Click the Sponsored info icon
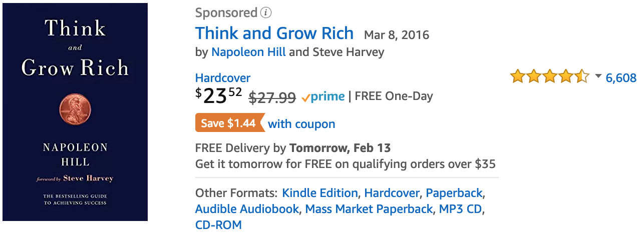Screen dimensions: 644x234 (266, 12)
